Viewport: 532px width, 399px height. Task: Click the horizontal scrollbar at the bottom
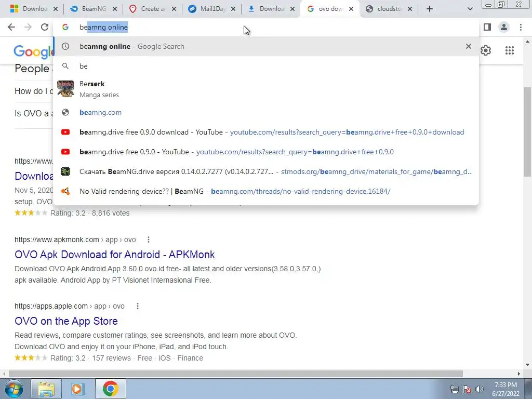coord(235,374)
